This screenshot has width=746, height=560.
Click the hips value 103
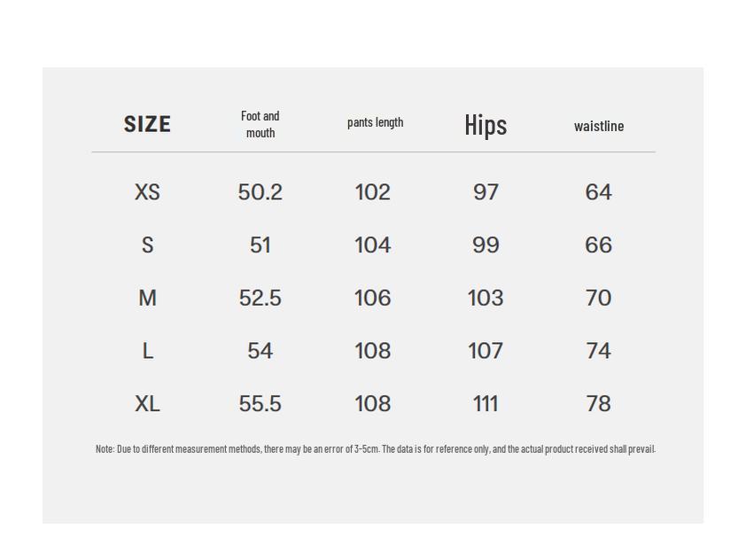click(486, 299)
